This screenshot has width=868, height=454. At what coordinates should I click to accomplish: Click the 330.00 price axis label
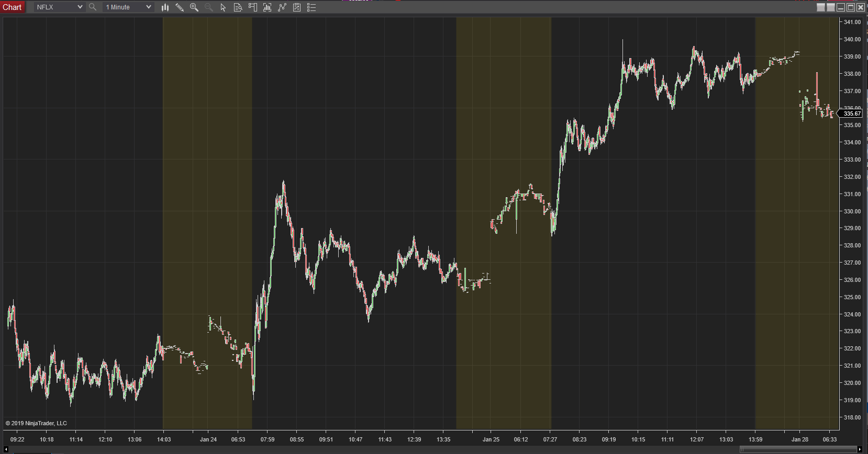click(x=852, y=211)
